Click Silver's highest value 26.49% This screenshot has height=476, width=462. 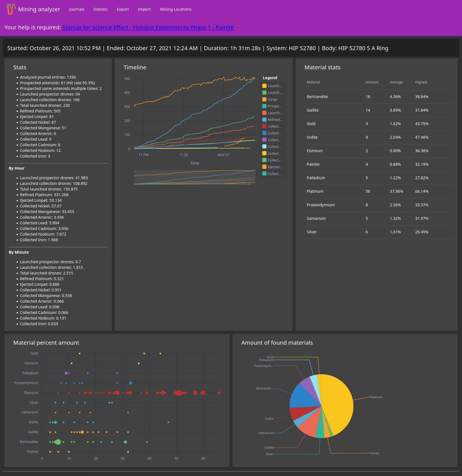[422, 232]
